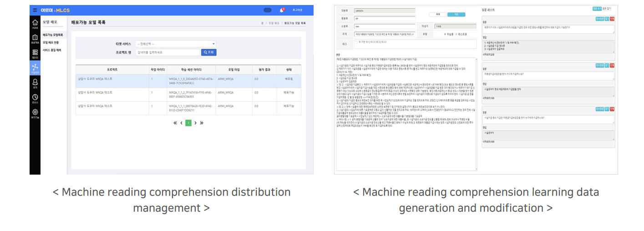Screen dimensions: 644x231
Task: Select the 데이터 database icon in the sidebar
Action: click(35, 54)
